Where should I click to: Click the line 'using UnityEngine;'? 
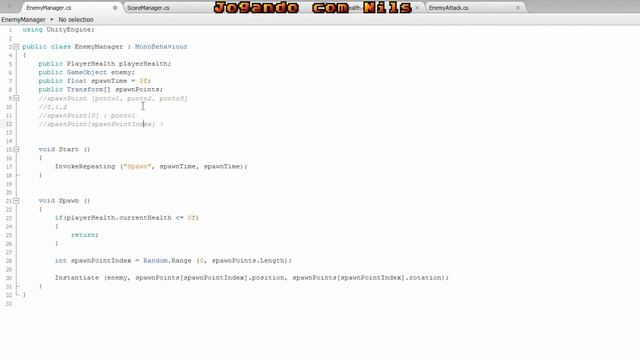click(x=58, y=30)
